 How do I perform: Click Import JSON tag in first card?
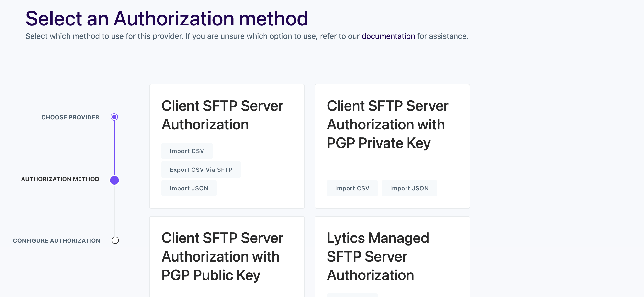(189, 188)
